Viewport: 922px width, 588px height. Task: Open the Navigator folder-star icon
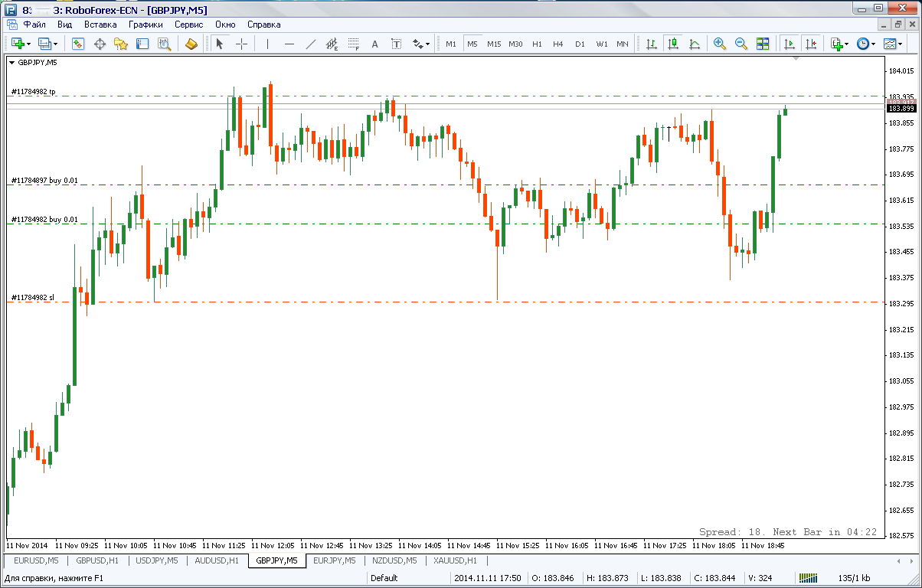point(121,44)
